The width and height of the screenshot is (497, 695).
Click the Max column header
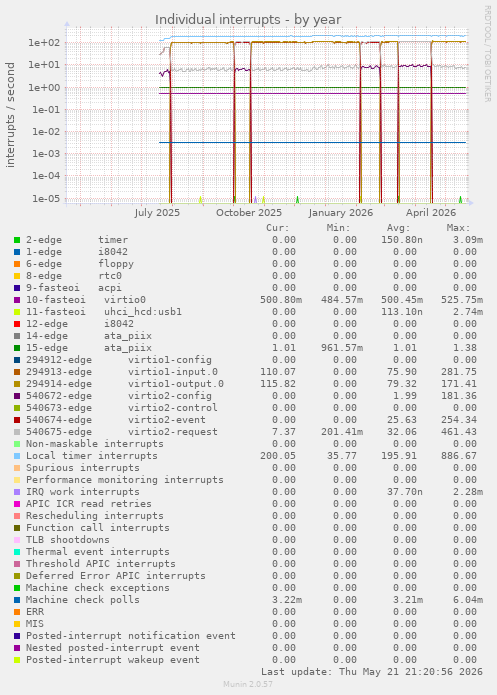point(458,228)
